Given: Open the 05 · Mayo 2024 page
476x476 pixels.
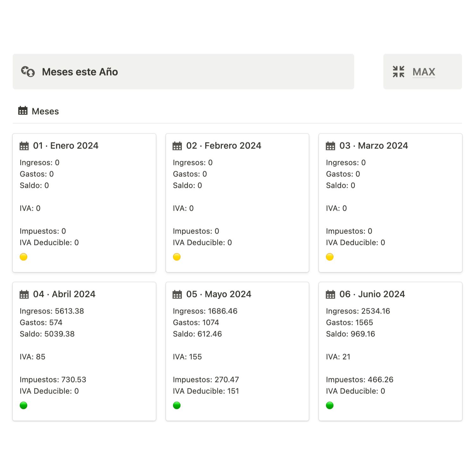Looking at the screenshot, I should click(x=219, y=294).
